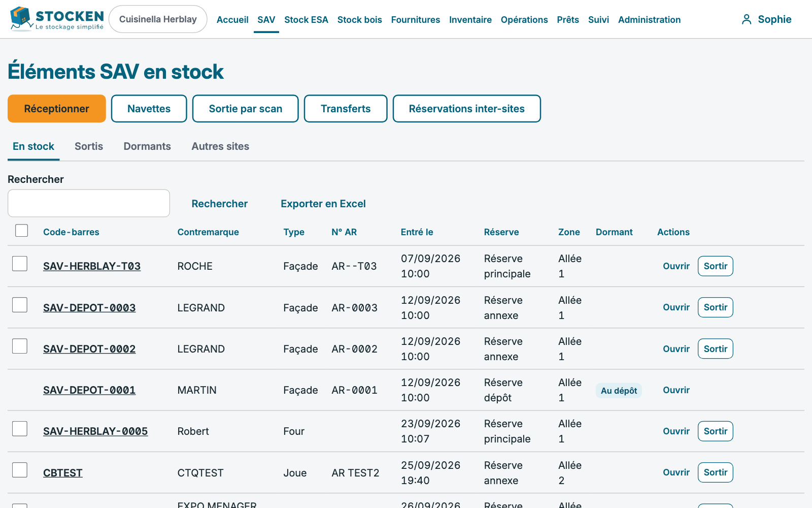Image resolution: width=812 pixels, height=508 pixels.
Task: Open the Stock ESA menu
Action: pos(306,20)
